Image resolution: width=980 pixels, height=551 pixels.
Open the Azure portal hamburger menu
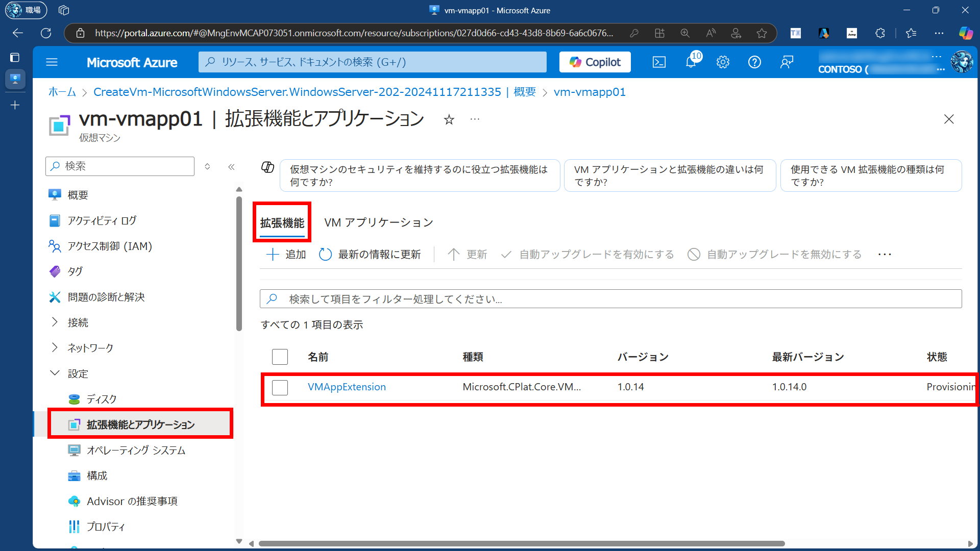tap(52, 62)
